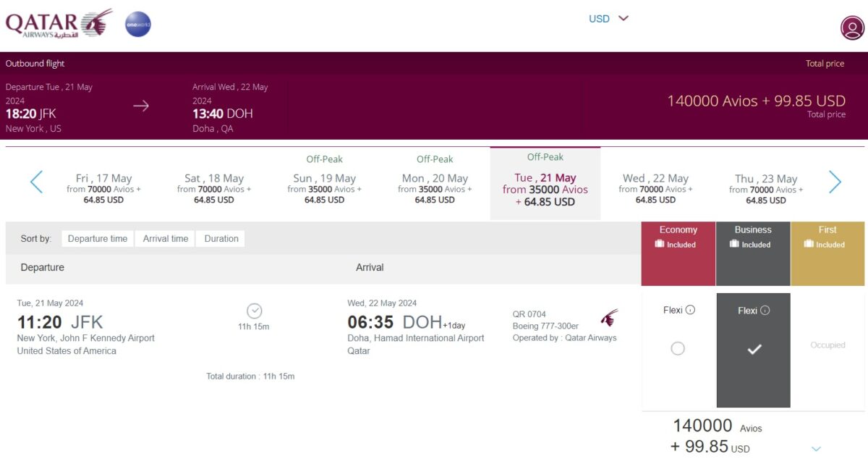Viewport: 868px width, 459px height.
Task: Click the Occupied First class cell
Action: pyautogui.click(x=827, y=345)
